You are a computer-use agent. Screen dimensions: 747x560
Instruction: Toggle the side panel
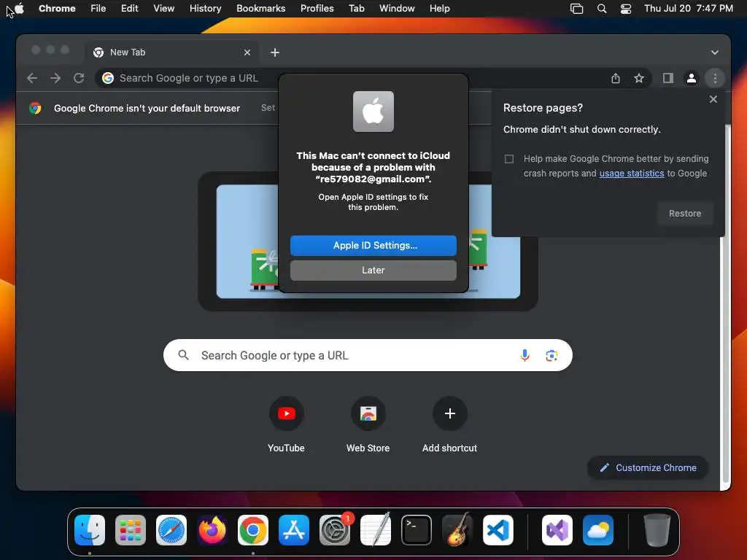tap(668, 78)
